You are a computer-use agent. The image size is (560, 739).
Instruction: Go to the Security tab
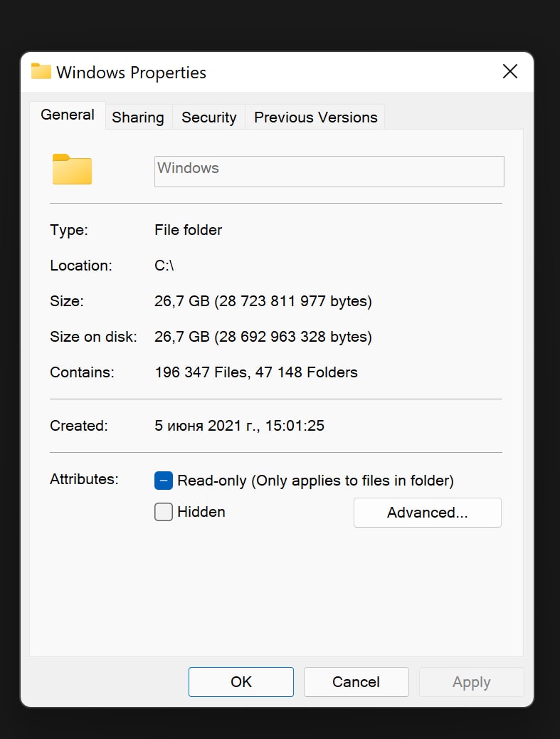pos(209,117)
